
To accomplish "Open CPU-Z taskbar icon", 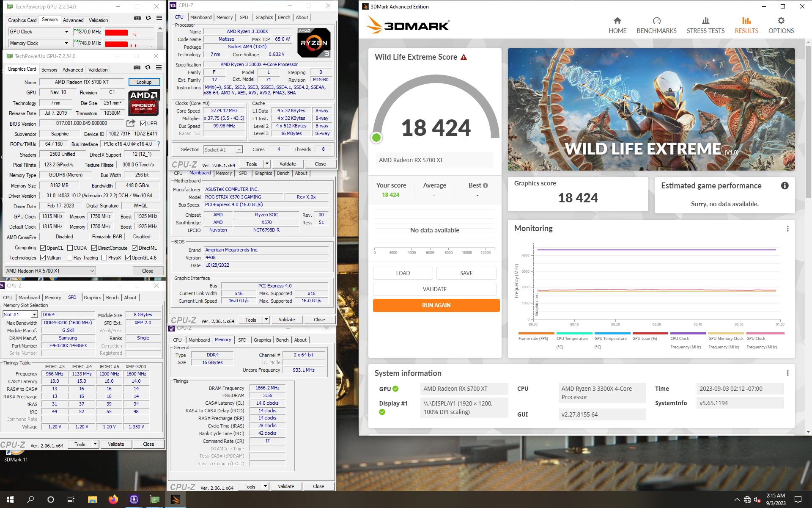I will pyautogui.click(x=134, y=500).
